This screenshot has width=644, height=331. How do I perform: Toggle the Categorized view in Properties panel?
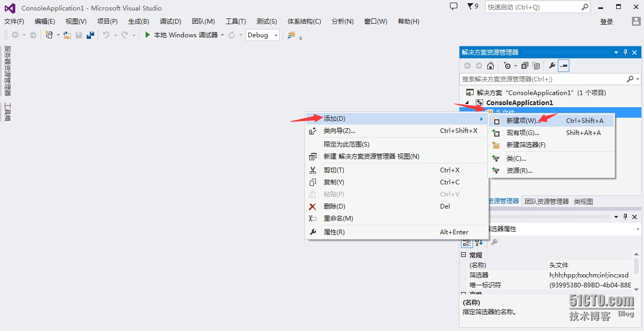pyautogui.click(x=467, y=242)
